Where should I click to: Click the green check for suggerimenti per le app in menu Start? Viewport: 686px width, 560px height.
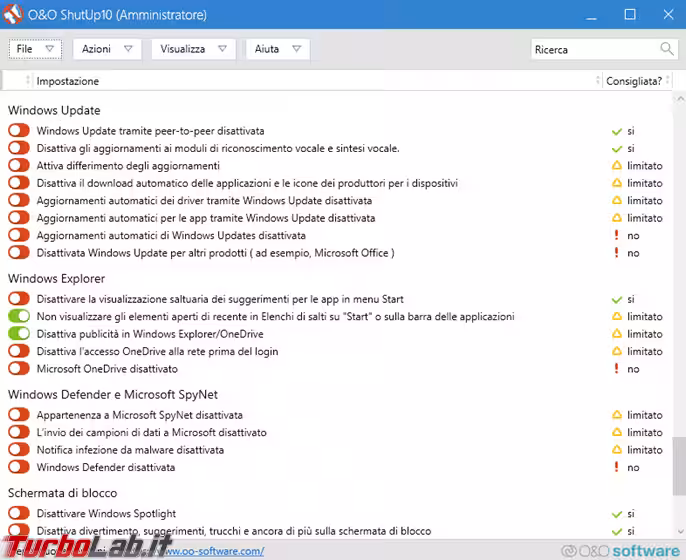[617, 300]
